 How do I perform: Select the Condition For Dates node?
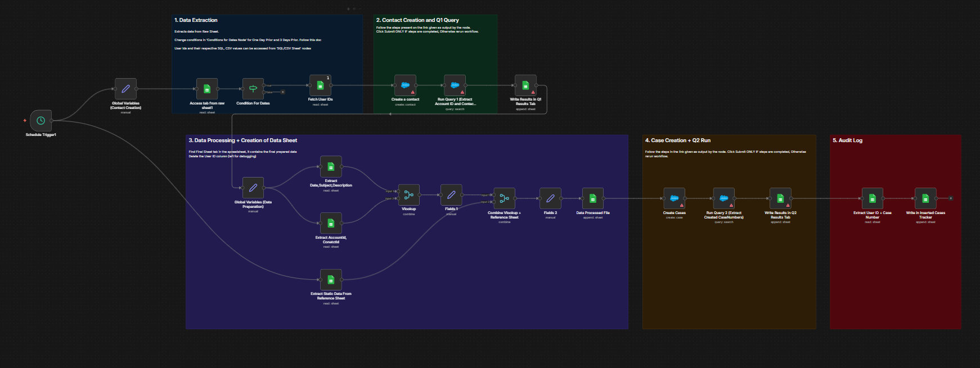pos(253,89)
